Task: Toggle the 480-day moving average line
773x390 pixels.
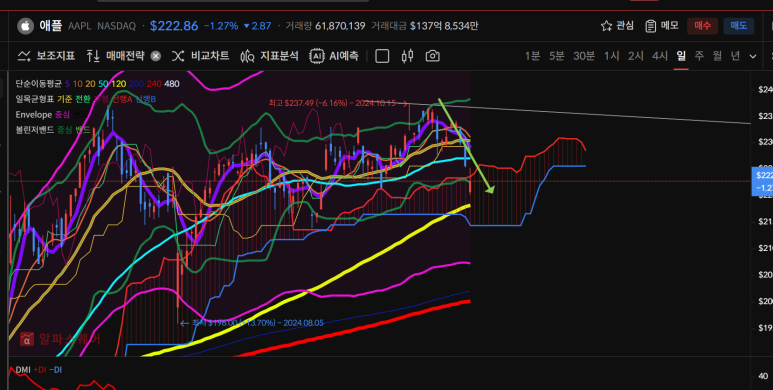Action: [x=172, y=84]
